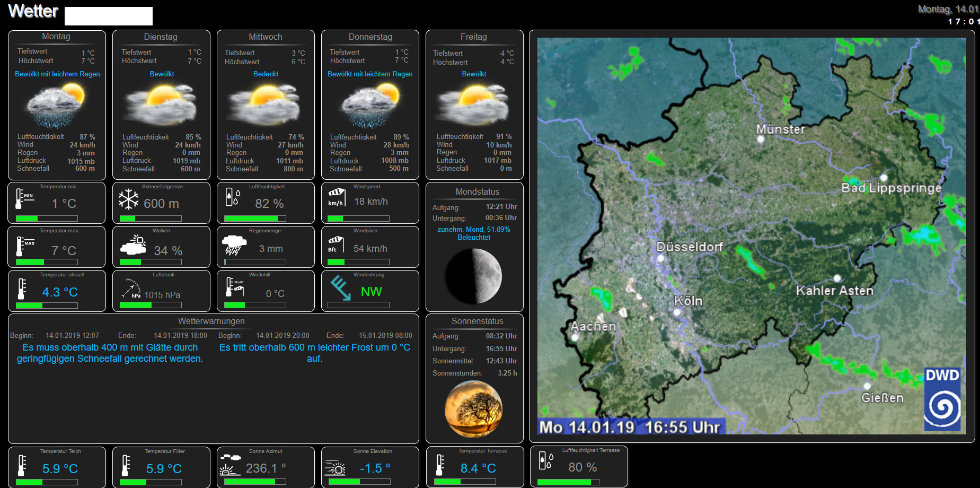The image size is (980, 488).
Task: Click the Windrichtung empty progress bar
Action: 358,305
